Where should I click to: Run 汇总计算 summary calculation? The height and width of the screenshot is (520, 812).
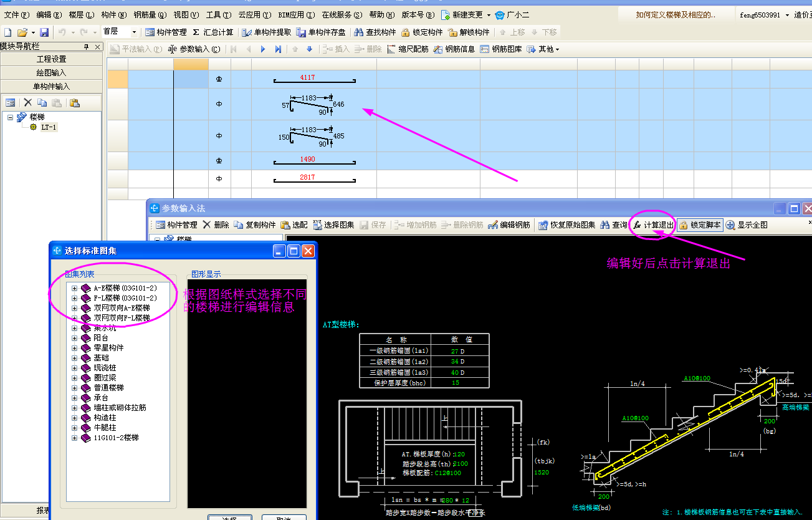pos(213,32)
